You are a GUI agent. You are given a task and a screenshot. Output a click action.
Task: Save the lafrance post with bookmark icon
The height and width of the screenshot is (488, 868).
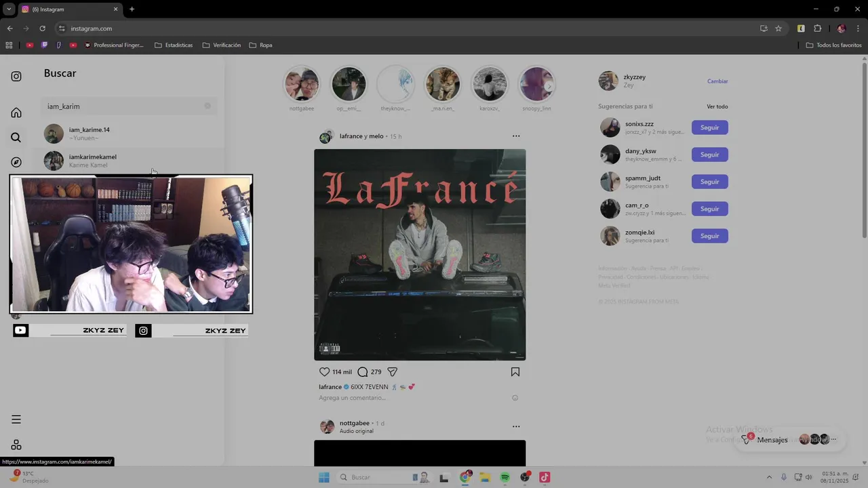pos(515,371)
